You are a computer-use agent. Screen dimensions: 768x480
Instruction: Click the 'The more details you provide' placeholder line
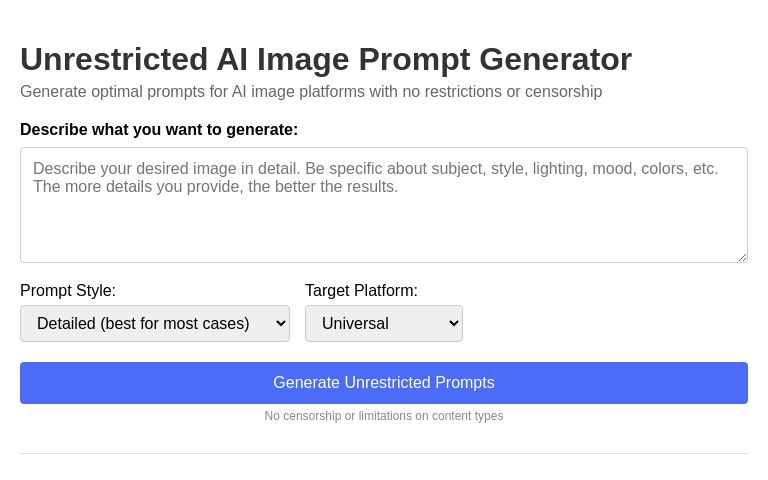[215, 187]
